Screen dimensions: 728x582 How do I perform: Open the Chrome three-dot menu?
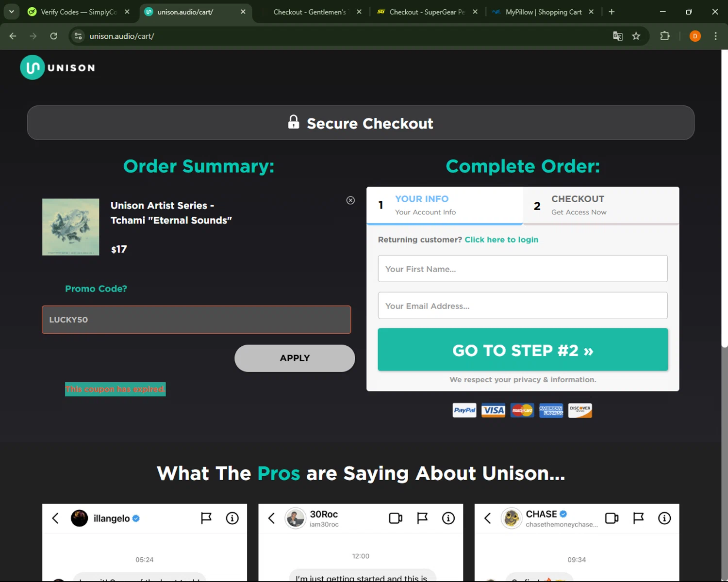pyautogui.click(x=715, y=36)
